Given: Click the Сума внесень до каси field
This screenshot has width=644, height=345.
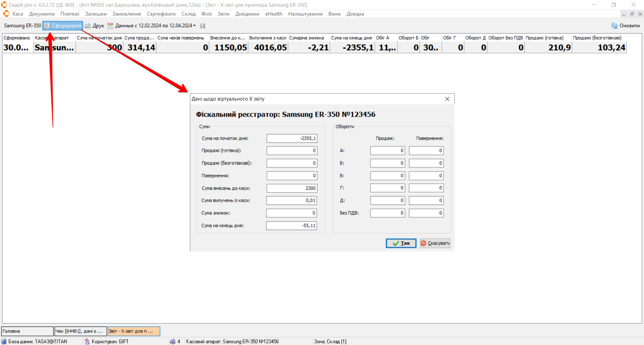Looking at the screenshot, I should [x=292, y=188].
